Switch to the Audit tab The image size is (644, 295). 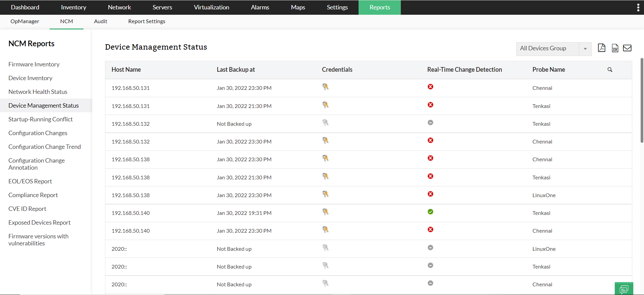coord(101,21)
